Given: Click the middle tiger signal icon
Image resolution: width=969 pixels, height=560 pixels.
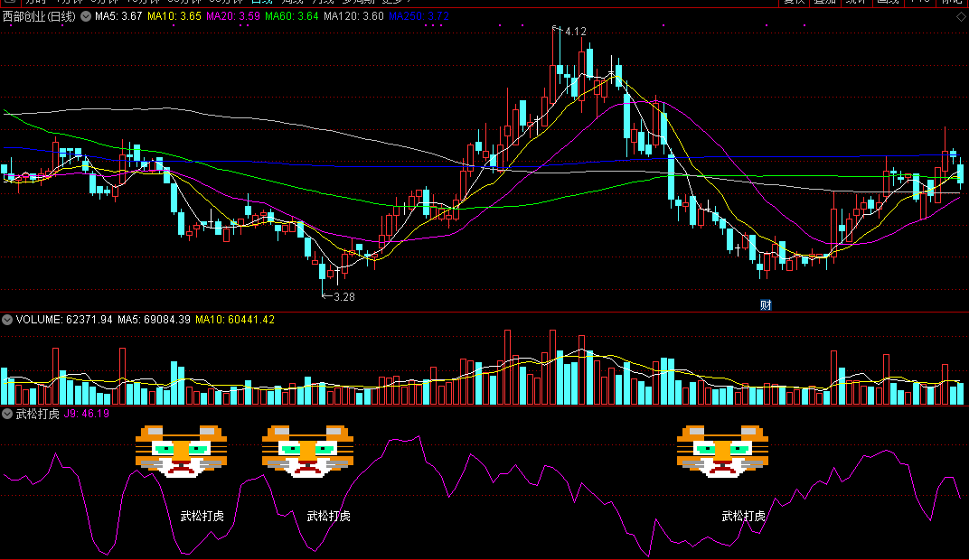Looking at the screenshot, I should point(307,452).
